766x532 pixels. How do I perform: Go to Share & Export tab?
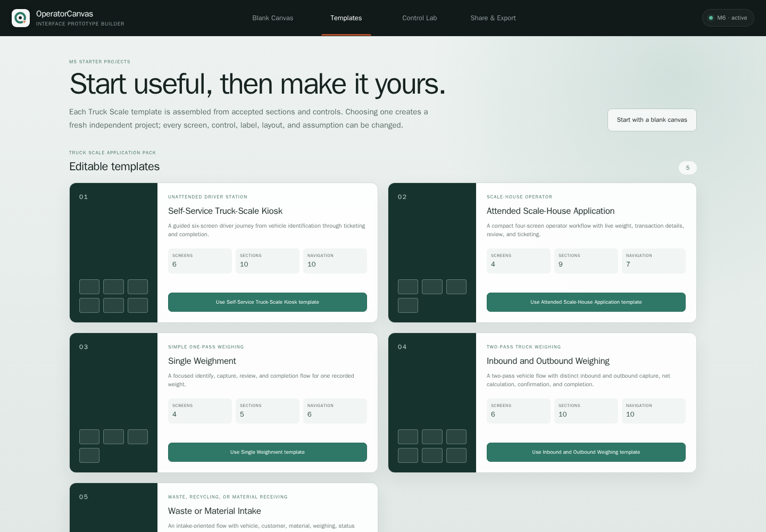point(493,18)
